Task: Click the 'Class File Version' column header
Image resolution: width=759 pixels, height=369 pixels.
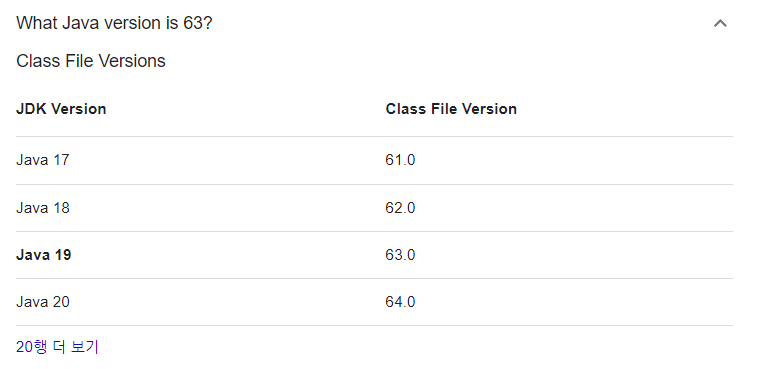Action: pyautogui.click(x=451, y=109)
